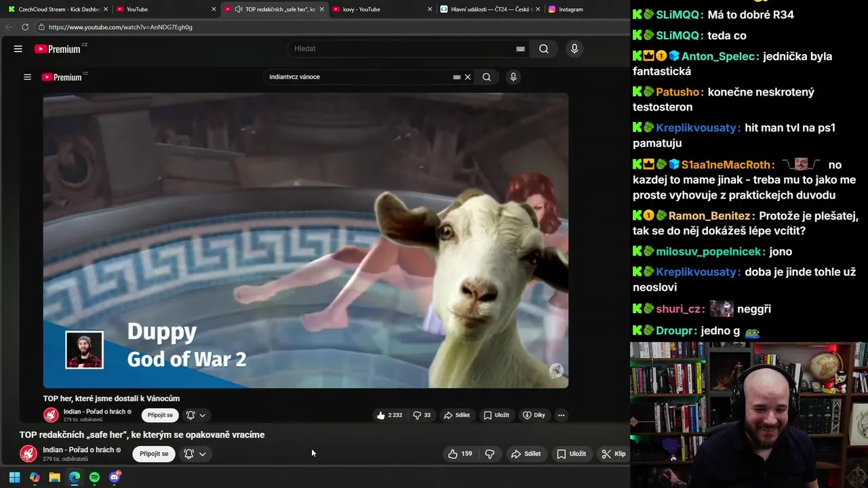Open the outer YouTube hamburger guide menu

18,49
